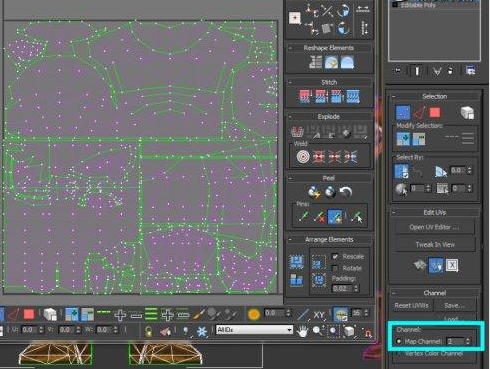
Task: Click the magnet Snap icon in the bottom toolbar
Action: pyautogui.click(x=368, y=333)
